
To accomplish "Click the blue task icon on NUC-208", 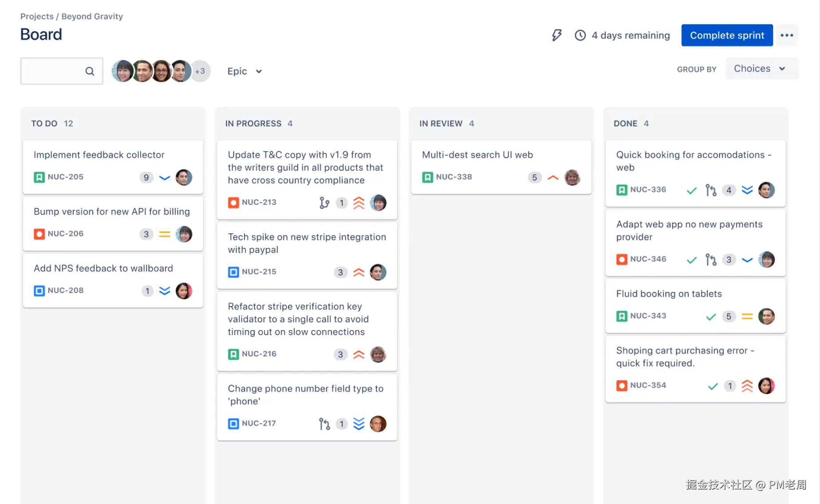I will 39,290.
